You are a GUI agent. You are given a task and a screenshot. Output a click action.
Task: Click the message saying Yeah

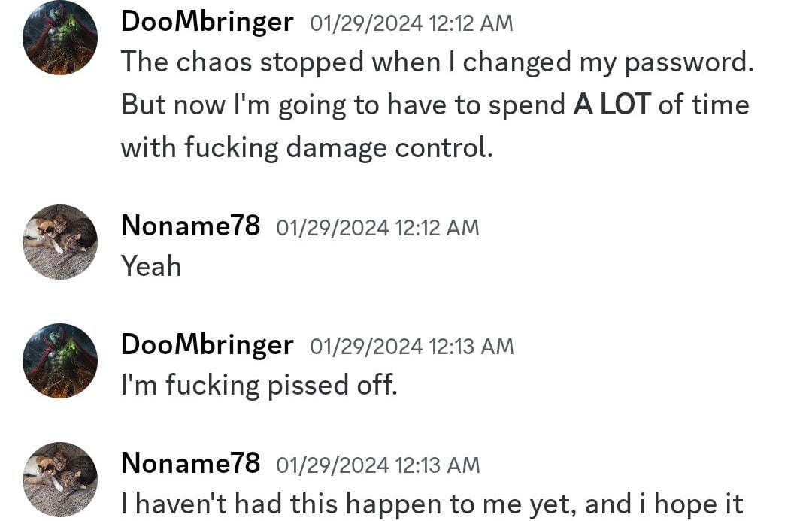click(151, 265)
